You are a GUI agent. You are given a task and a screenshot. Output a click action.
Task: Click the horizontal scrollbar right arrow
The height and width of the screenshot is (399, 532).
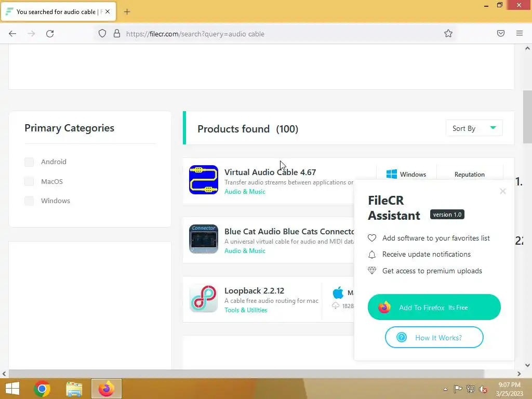click(519, 374)
